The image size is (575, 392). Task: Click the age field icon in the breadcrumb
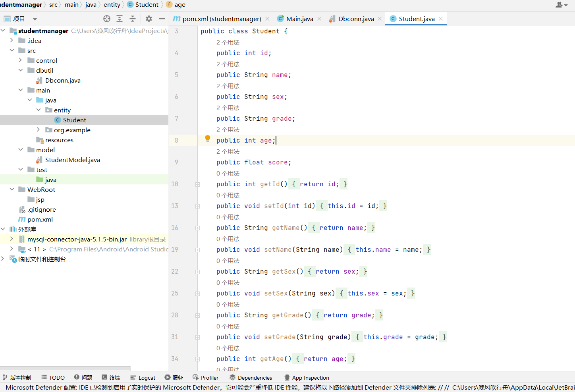pyautogui.click(x=169, y=4)
